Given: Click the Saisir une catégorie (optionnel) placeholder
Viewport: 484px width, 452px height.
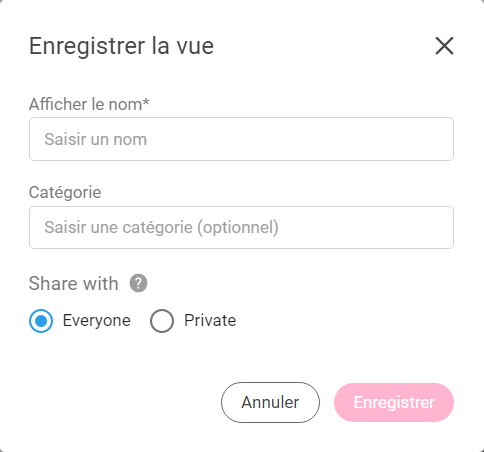Looking at the screenshot, I should coord(161,228).
